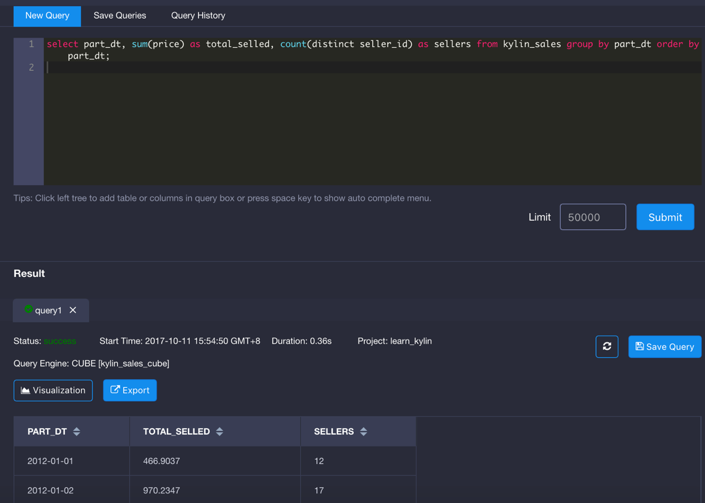This screenshot has width=705, height=503.
Task: Place cursor on editor line 2
Action: point(300,68)
